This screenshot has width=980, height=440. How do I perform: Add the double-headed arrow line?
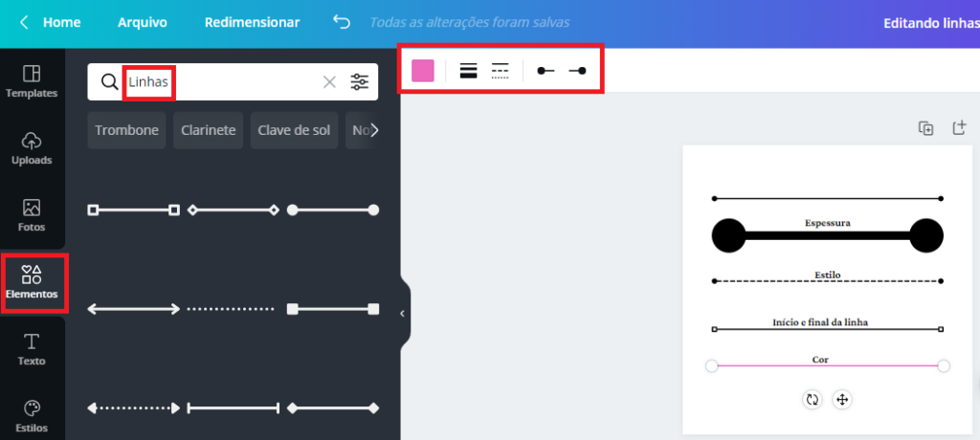134,309
